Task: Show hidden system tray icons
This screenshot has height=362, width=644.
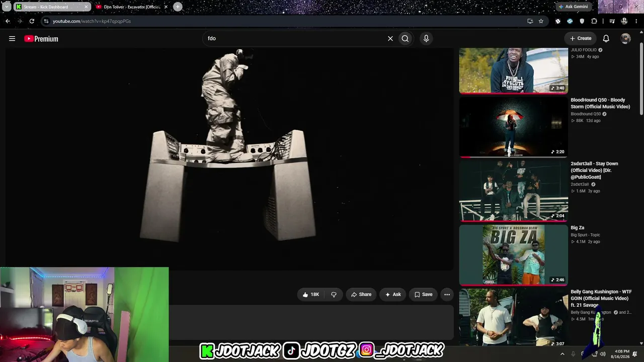Action: point(562,354)
